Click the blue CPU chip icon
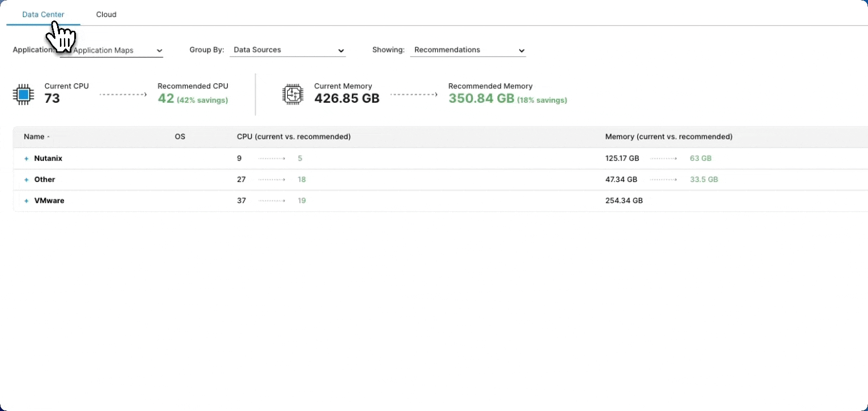Viewport: 868px width, 411px height. (23, 94)
